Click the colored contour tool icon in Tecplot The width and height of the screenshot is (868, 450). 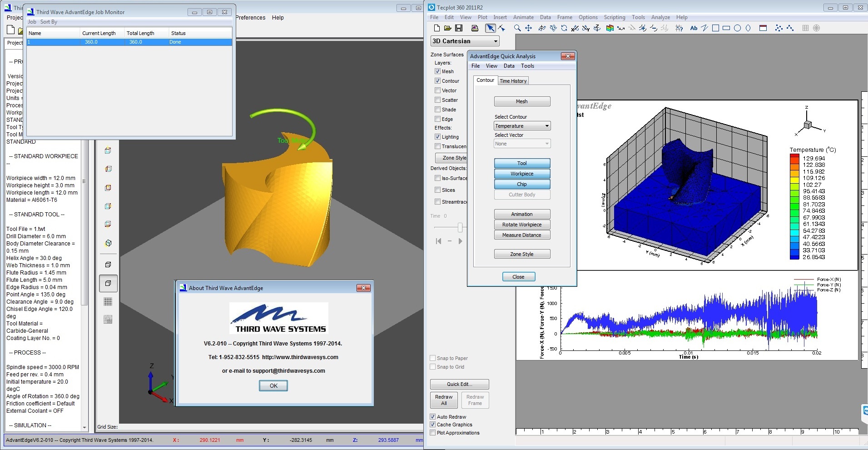click(610, 28)
